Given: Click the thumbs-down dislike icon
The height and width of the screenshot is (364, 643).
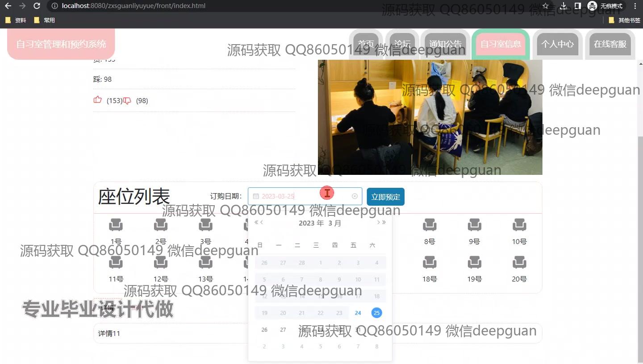Looking at the screenshot, I should coord(127,101).
